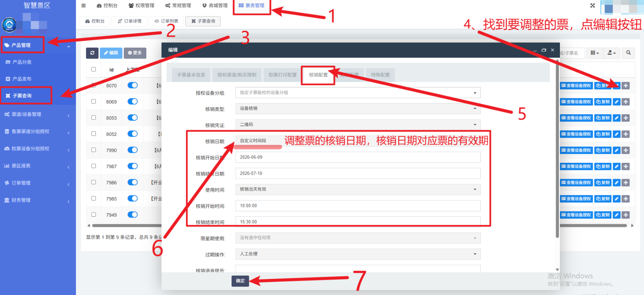Screen dimensions: 644x295
Task: Open the 商城管理 top menu
Action: click(x=215, y=5)
